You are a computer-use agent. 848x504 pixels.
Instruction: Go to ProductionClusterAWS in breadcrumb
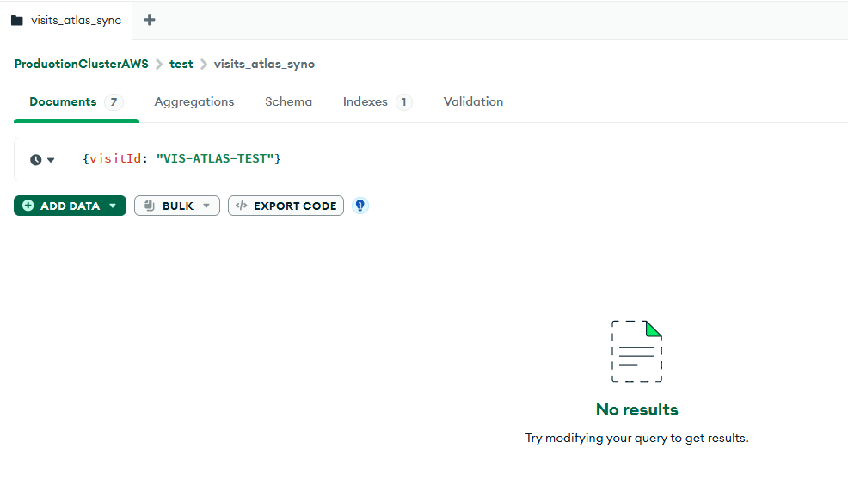click(x=81, y=64)
